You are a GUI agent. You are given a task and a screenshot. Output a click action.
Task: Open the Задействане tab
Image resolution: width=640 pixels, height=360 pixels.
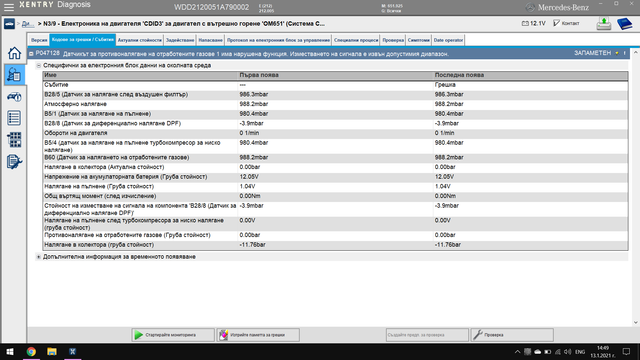[x=180, y=40]
